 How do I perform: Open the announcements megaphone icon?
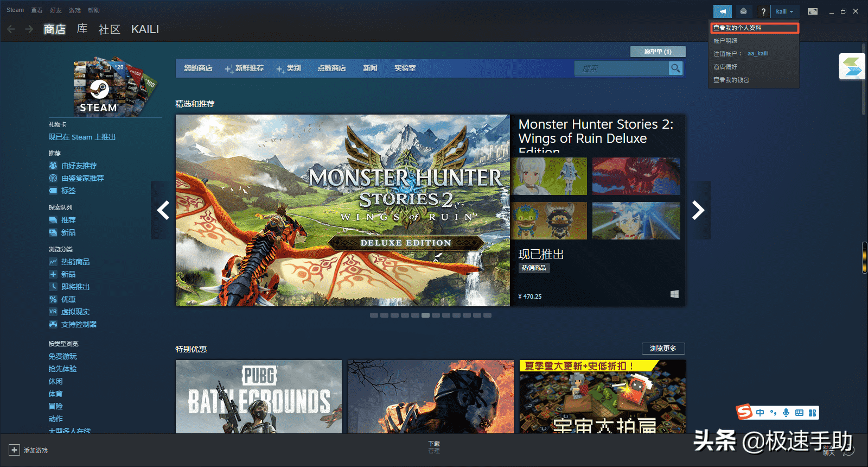pos(723,11)
